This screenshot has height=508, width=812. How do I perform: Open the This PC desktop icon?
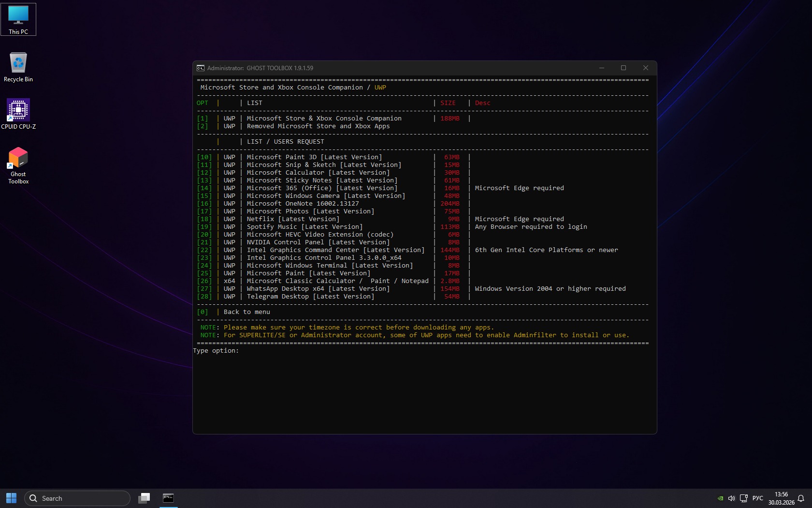(x=18, y=19)
